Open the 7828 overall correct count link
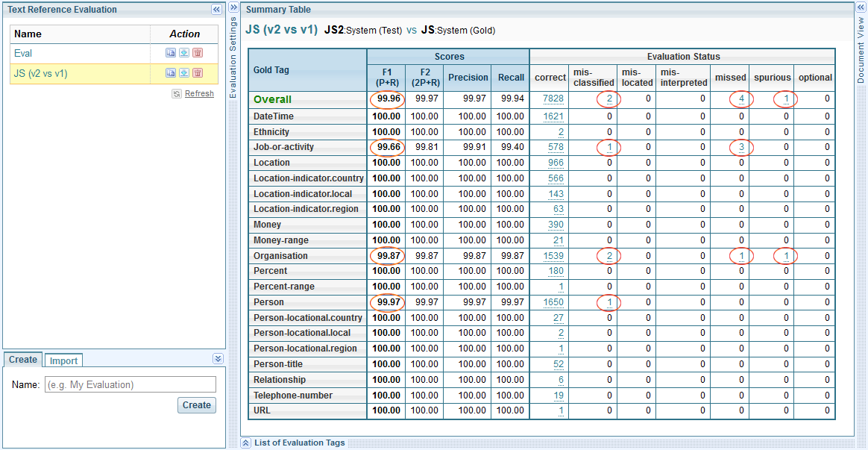 tap(553, 99)
